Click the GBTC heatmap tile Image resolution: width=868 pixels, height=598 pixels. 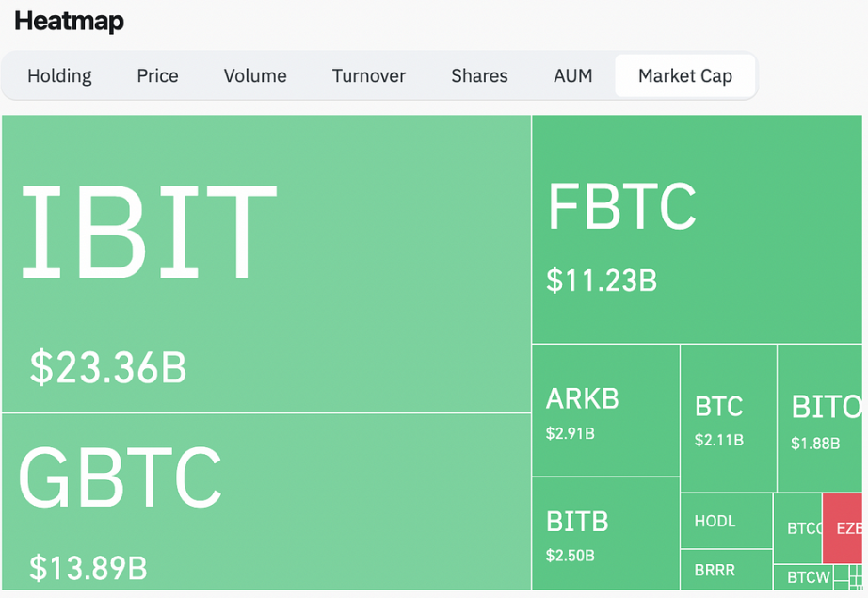[266, 502]
